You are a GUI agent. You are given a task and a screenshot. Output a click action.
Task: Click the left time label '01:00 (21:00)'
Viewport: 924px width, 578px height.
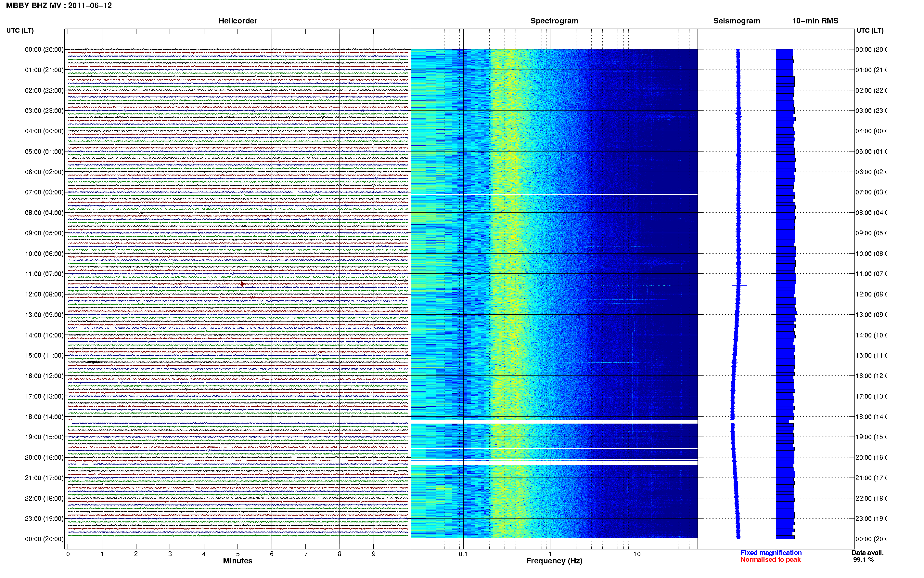44,70
